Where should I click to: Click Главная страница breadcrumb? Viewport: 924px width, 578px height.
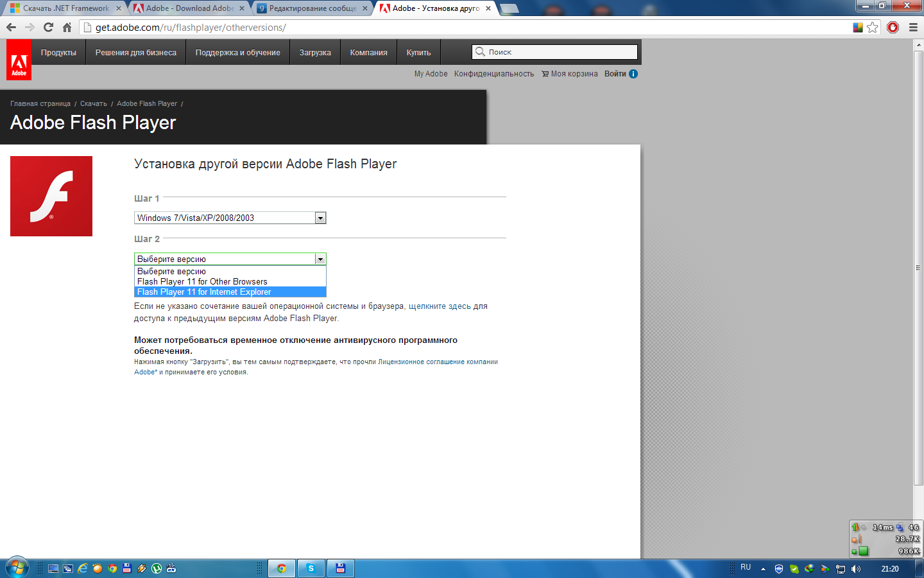40,103
